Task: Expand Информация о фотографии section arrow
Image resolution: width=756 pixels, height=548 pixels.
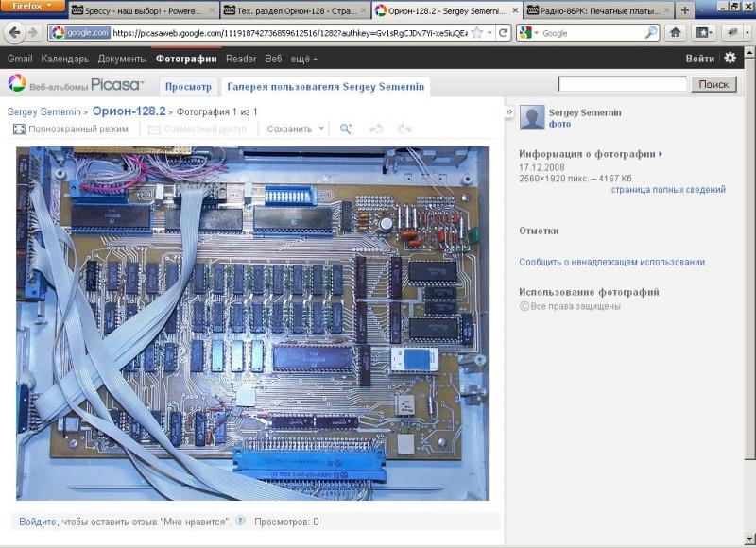Action: click(x=661, y=154)
